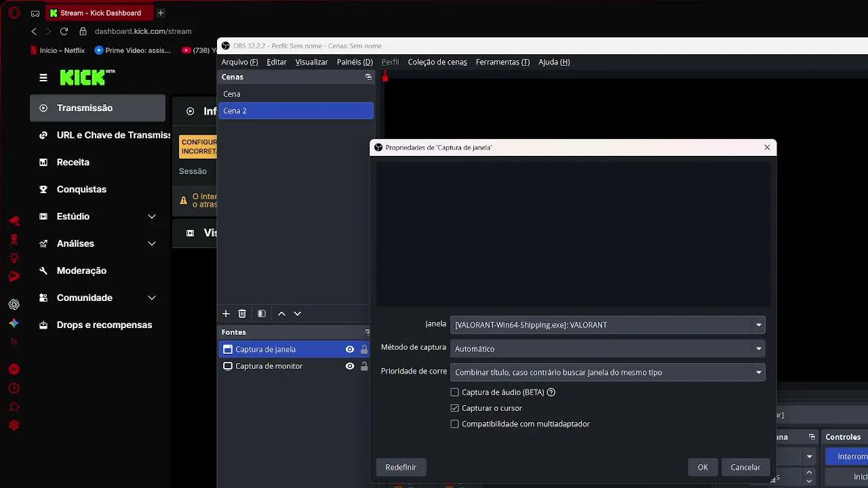Open Coleção de cenas menu
Viewport: 868px width, 488px height.
point(437,62)
